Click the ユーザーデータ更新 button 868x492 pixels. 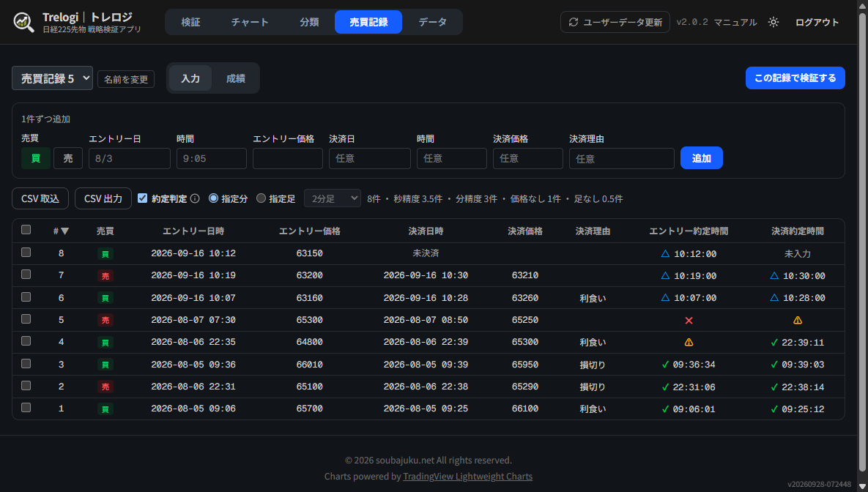tap(615, 22)
